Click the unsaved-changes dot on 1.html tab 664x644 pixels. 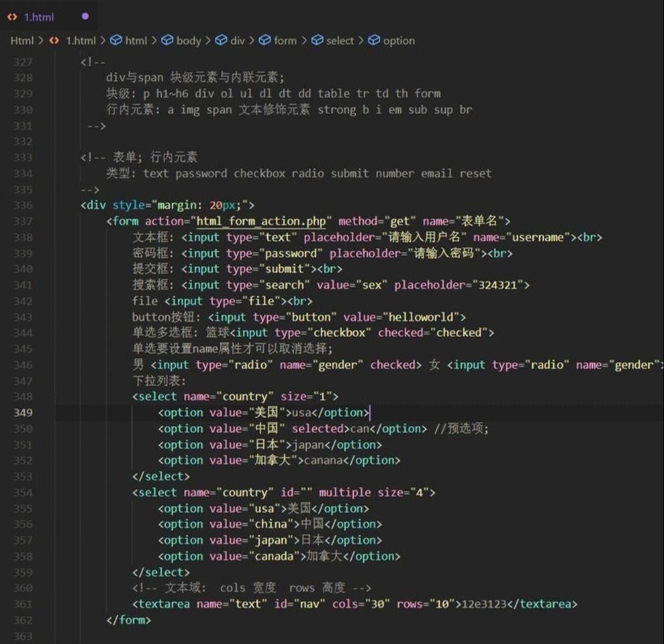coord(85,17)
